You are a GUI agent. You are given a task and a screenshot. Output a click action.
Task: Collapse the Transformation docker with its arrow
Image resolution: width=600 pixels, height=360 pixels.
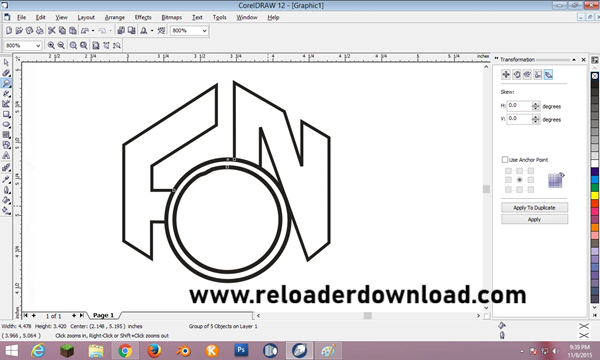click(x=574, y=60)
